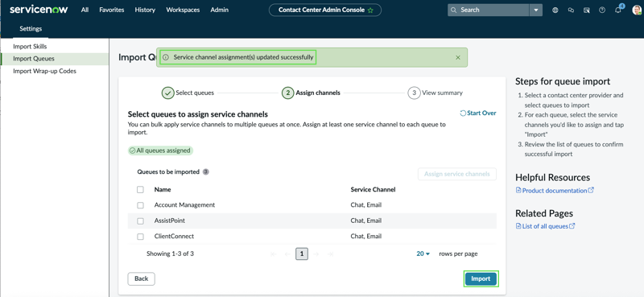Open the Workspaces menu

tap(183, 10)
